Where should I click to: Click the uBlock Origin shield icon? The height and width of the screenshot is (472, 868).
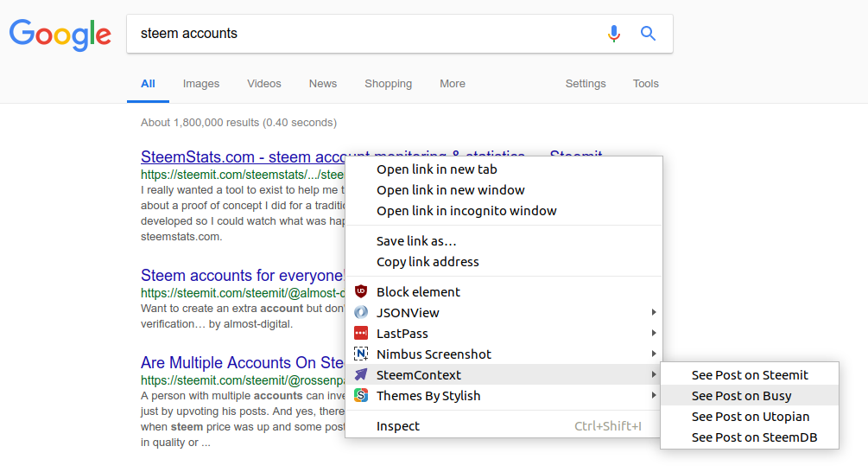pos(361,292)
